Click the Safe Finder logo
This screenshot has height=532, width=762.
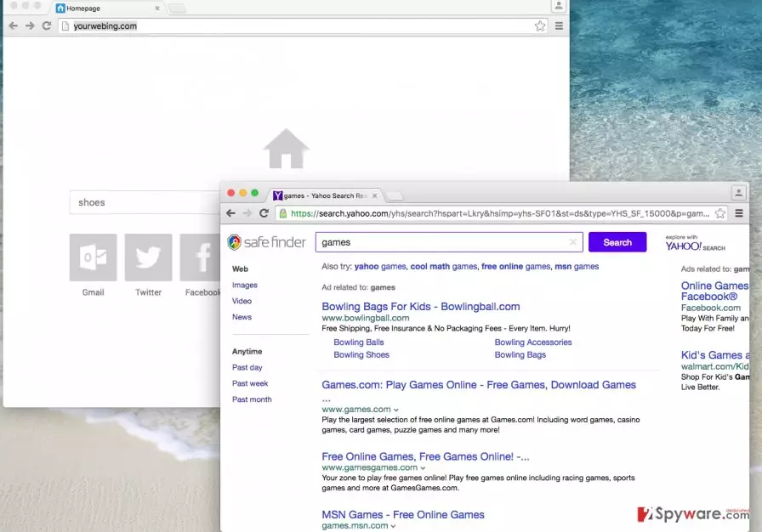coord(267,242)
